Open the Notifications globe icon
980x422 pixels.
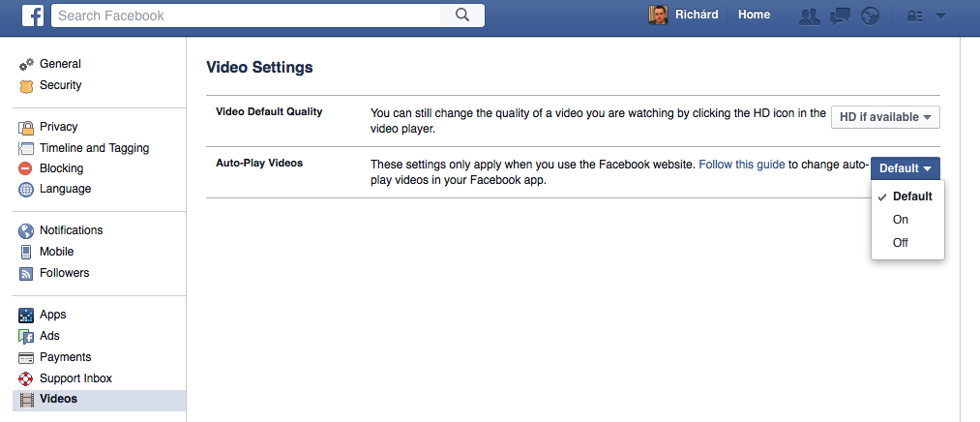click(869, 15)
